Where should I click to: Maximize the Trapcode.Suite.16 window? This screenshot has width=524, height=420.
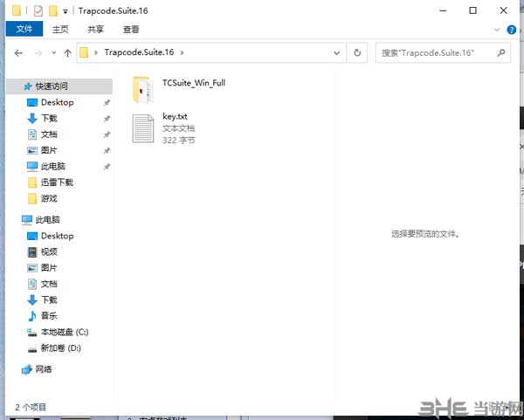[472, 10]
